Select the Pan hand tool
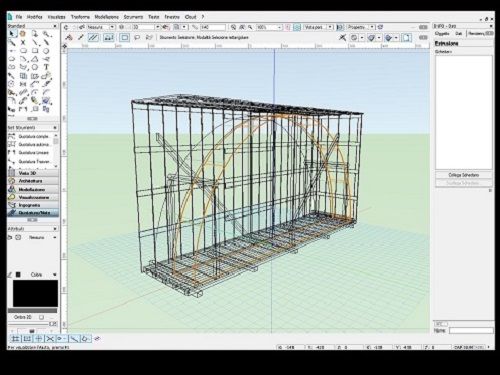This screenshot has height=375, width=500. (23, 34)
